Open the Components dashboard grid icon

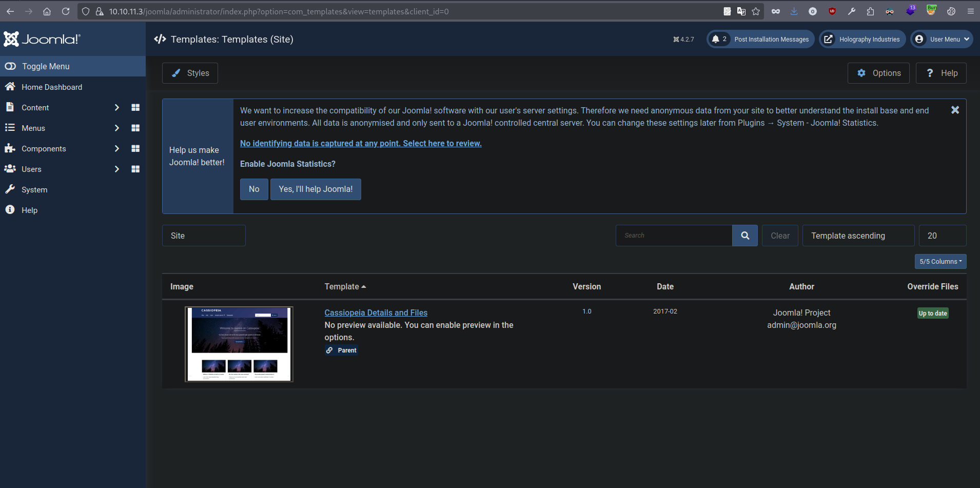coord(135,148)
